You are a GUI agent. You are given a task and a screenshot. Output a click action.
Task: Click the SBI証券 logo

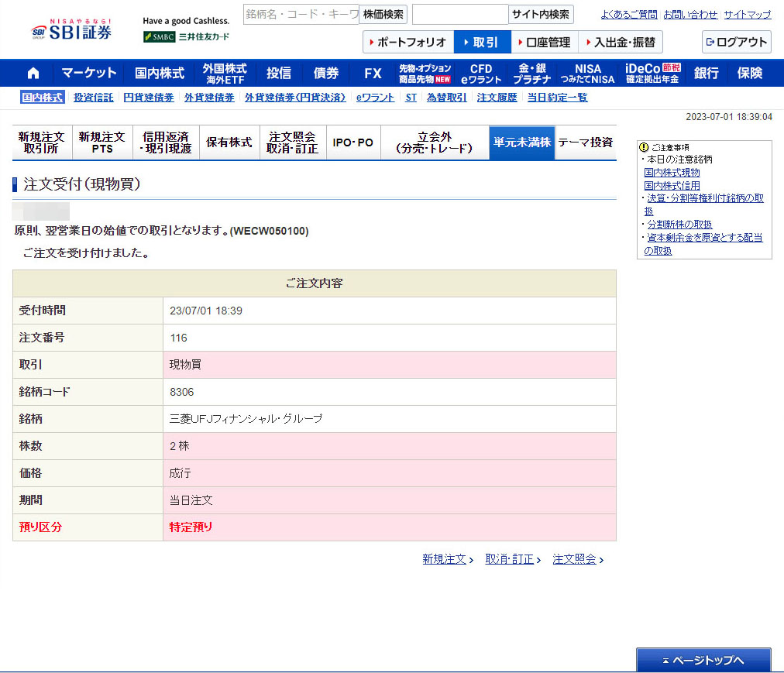(x=70, y=31)
